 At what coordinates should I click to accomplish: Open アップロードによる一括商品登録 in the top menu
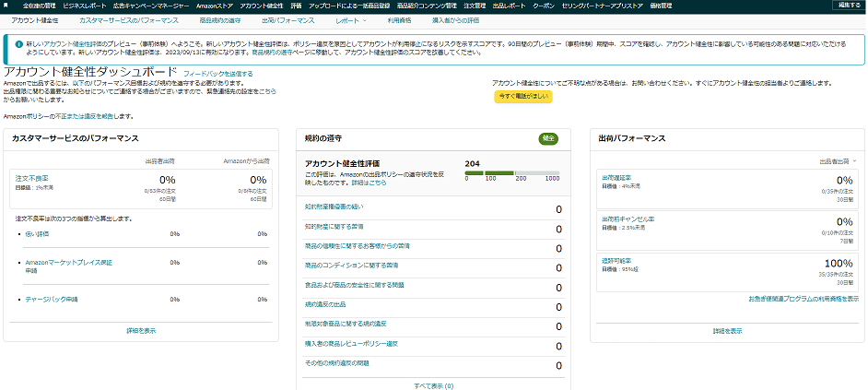(x=348, y=6)
